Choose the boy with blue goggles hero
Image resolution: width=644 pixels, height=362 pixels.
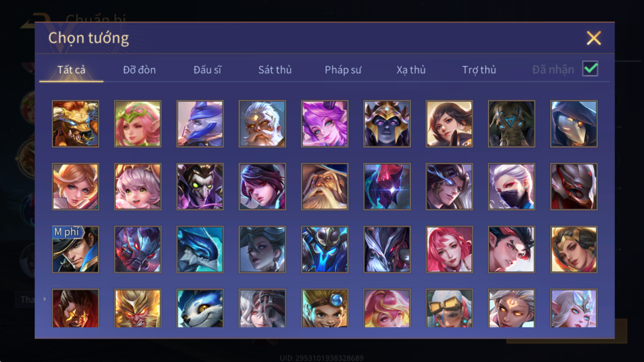(324, 308)
